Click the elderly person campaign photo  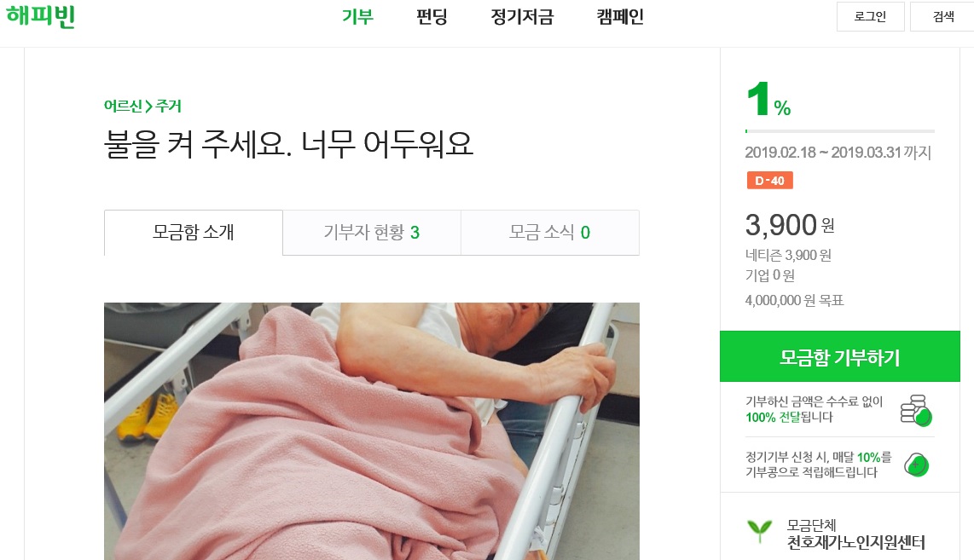tap(371, 430)
